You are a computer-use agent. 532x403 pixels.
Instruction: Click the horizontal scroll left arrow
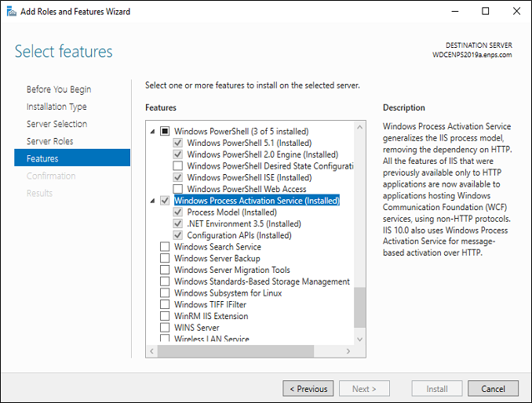[152, 351]
